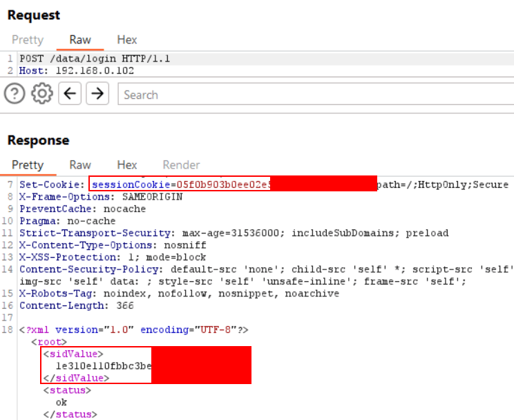514x420 pixels.
Task: Open the Response Hex tab
Action: pos(127,165)
